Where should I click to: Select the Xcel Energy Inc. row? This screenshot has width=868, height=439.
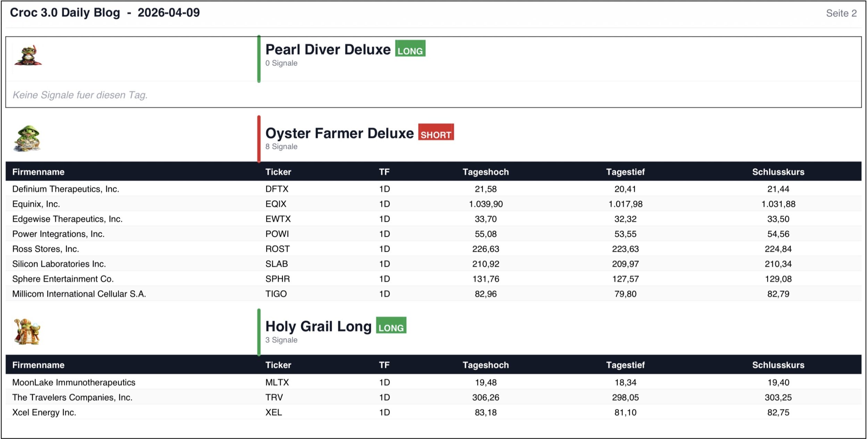coord(44,412)
